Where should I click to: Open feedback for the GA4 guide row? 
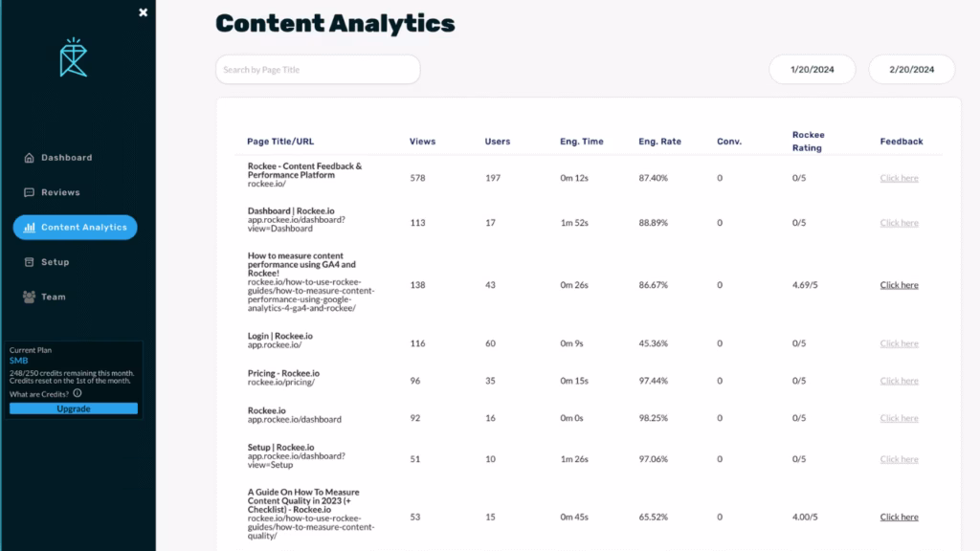(898, 284)
